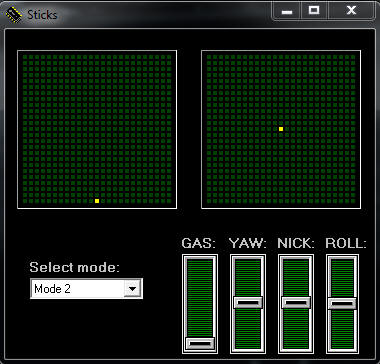Click the YAW: label
This screenshot has height=364, width=380.
pyautogui.click(x=248, y=244)
